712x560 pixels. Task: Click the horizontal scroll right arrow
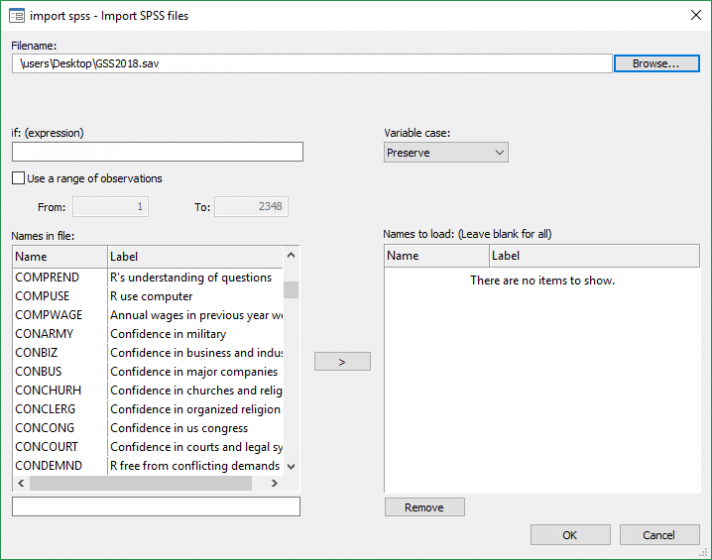[x=274, y=483]
